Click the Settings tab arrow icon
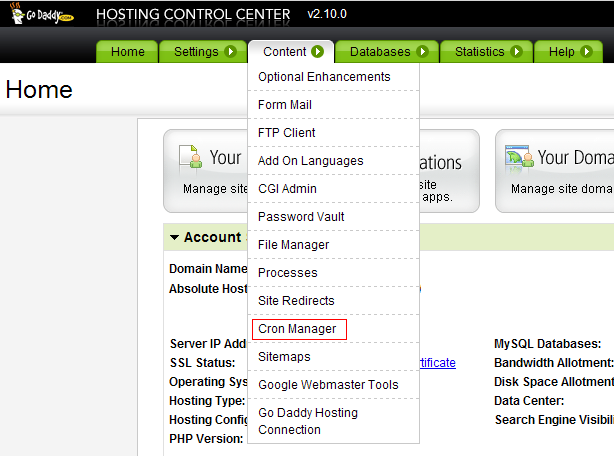The width and height of the screenshot is (614, 456). pyautogui.click(x=231, y=52)
